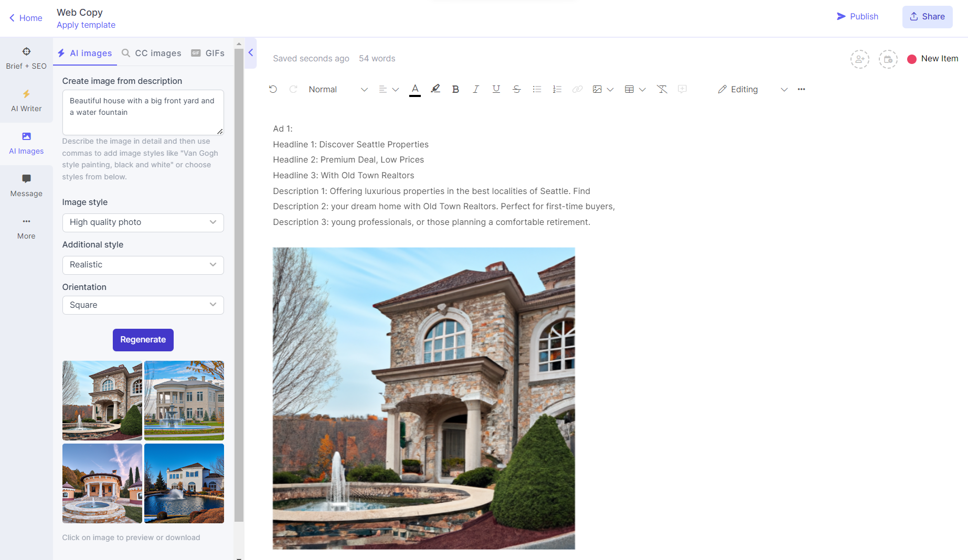This screenshot has width=968, height=560.
Task: Click the add collaborator icon
Action: point(860,59)
